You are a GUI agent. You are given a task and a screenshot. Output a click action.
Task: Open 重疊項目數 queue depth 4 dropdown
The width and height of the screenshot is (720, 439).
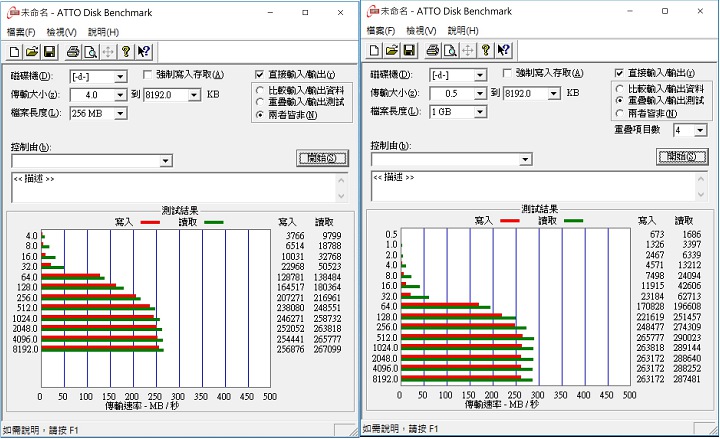point(700,130)
